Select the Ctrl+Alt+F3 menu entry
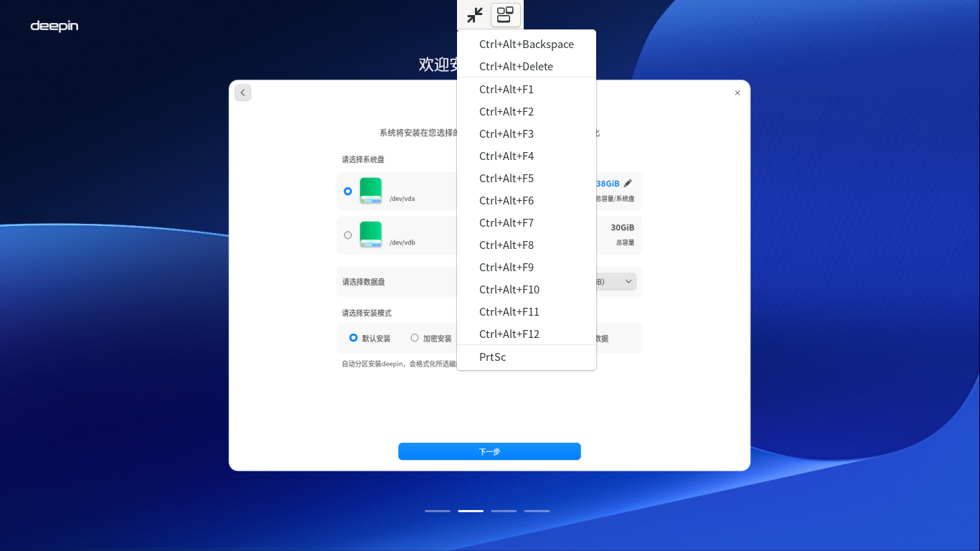This screenshot has height=551, width=980. coord(527,133)
